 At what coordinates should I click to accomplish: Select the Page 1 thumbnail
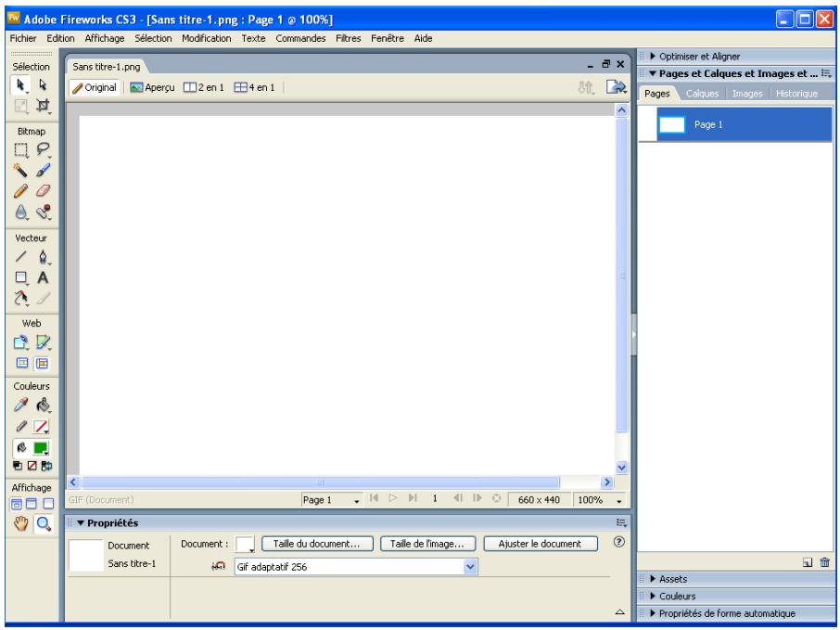pyautogui.click(x=672, y=124)
